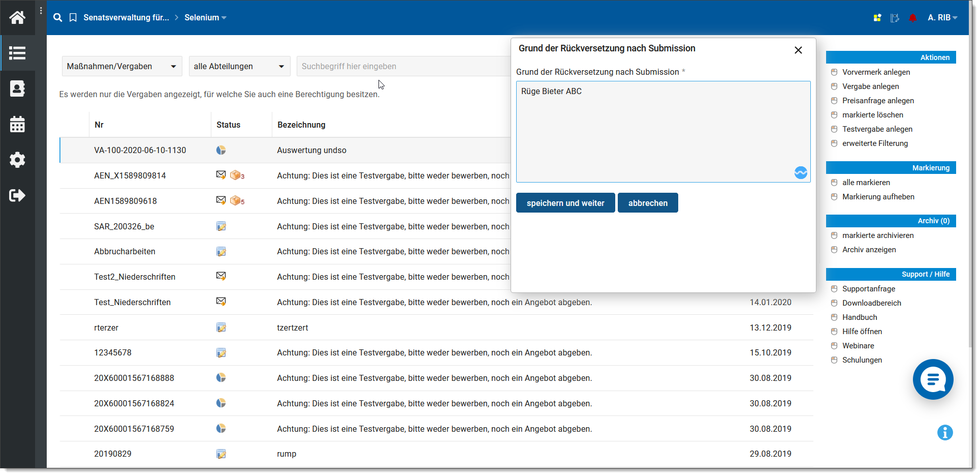The width and height of the screenshot is (980, 476).
Task: Click package icon with 5 for AEN1589809618
Action: (237, 201)
